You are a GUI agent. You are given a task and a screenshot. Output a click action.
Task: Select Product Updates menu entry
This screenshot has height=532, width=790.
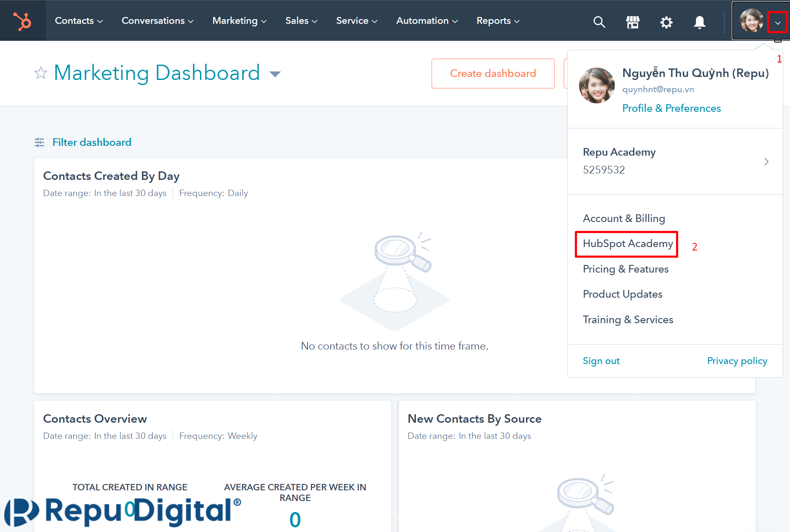pos(622,294)
